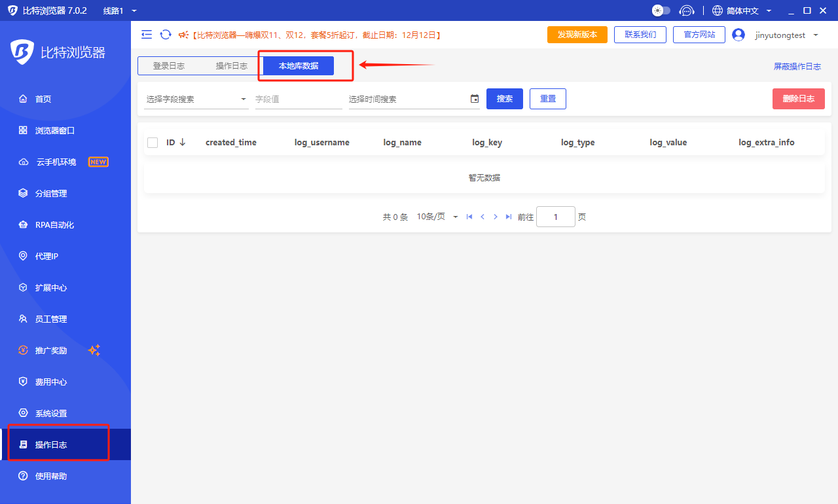Open 线路1 line dropdown

(120, 10)
